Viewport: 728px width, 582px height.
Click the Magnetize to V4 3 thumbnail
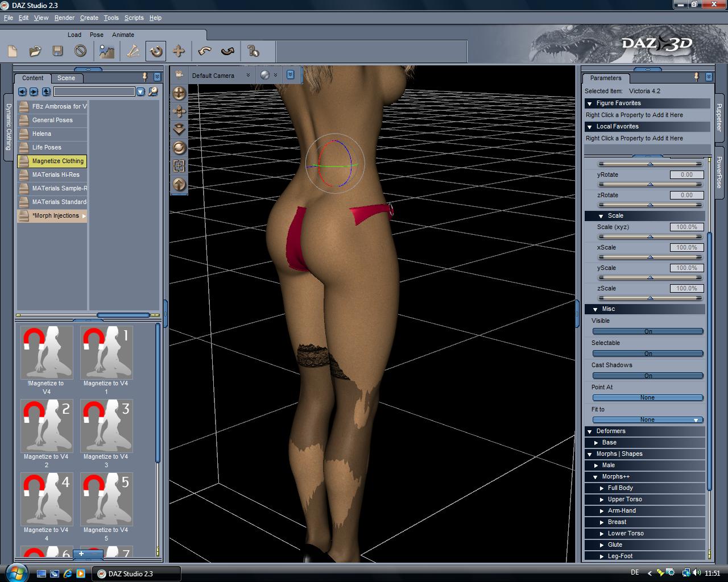pos(106,426)
